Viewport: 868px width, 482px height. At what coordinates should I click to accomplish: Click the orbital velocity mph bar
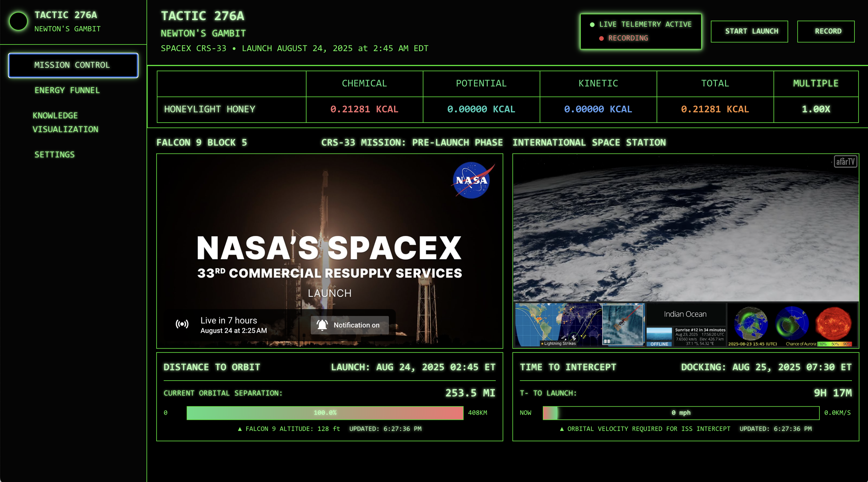681,413
